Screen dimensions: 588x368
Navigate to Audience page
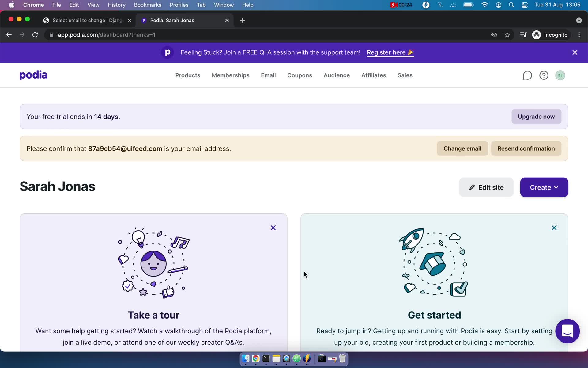pyautogui.click(x=337, y=75)
